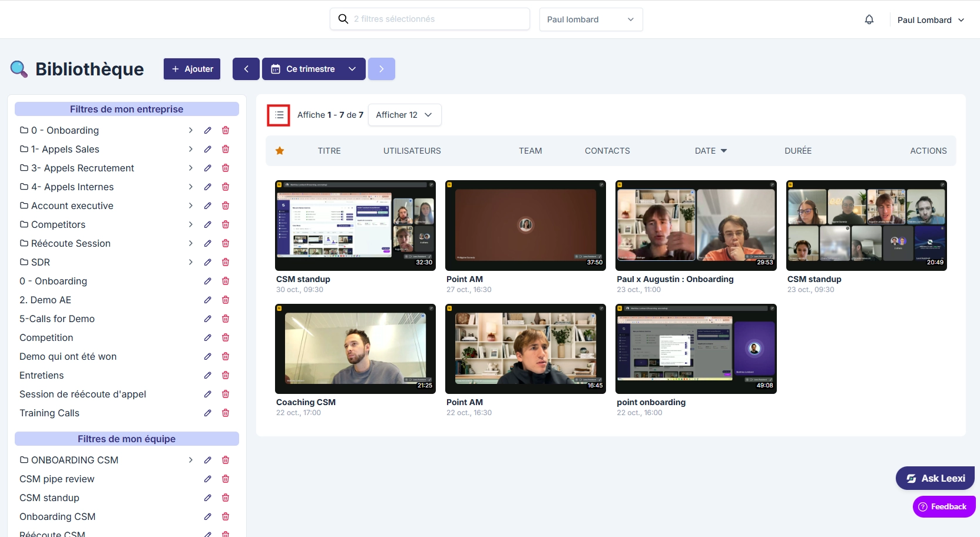Click the Ajouter button
The image size is (980, 537).
pos(192,69)
